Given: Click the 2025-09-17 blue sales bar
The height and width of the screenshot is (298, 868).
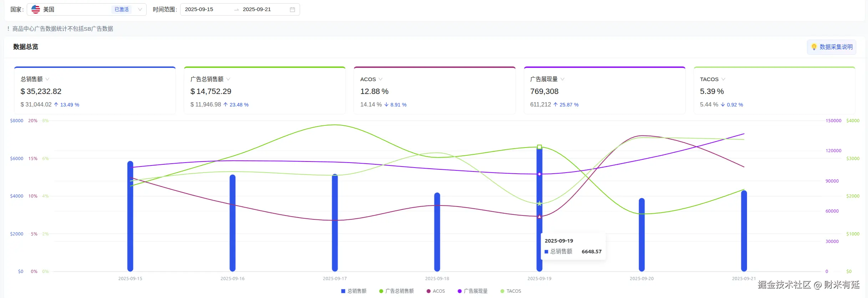Looking at the screenshot, I should click(x=335, y=222).
